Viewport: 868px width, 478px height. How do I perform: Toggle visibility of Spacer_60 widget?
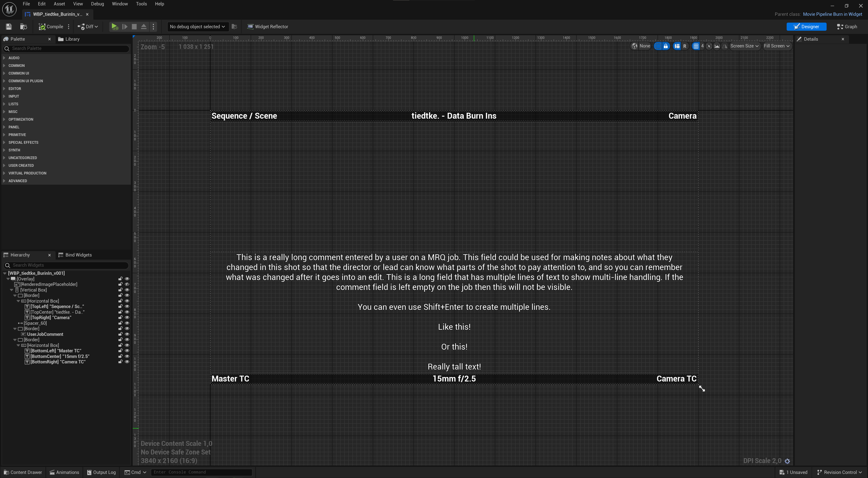coord(127,323)
